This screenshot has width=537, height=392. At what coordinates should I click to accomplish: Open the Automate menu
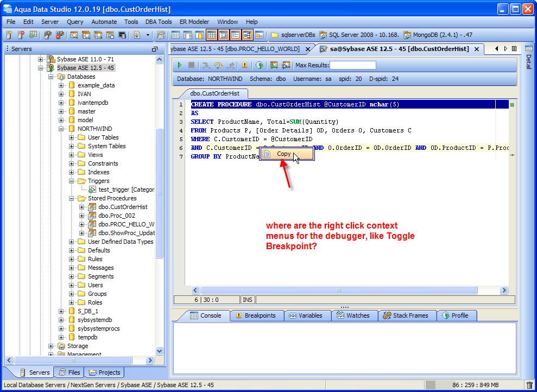[104, 22]
